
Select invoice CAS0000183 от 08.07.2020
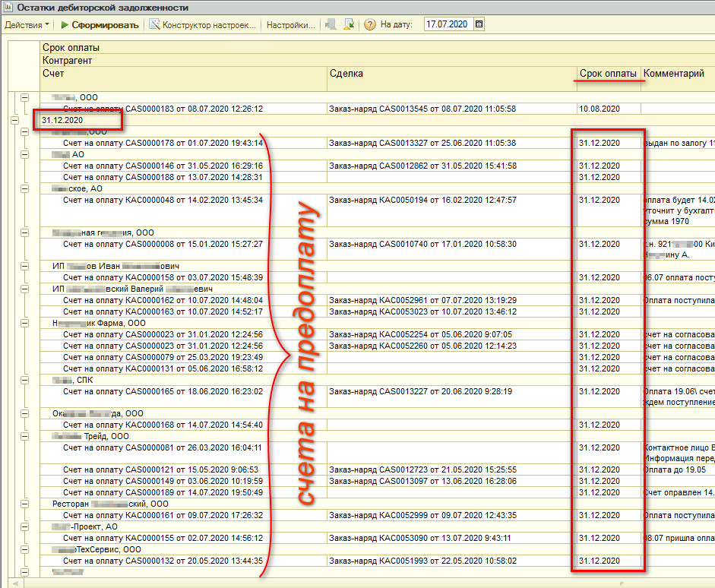(163, 109)
